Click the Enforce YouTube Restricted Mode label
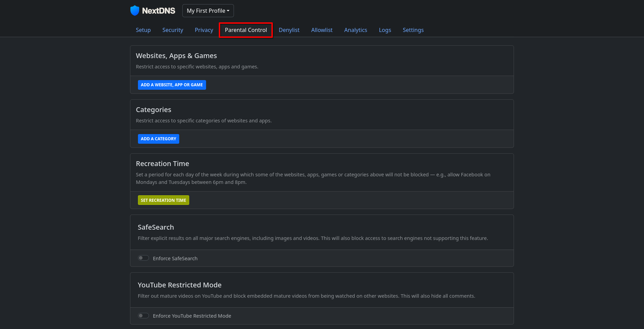The image size is (644, 329). coord(192,316)
